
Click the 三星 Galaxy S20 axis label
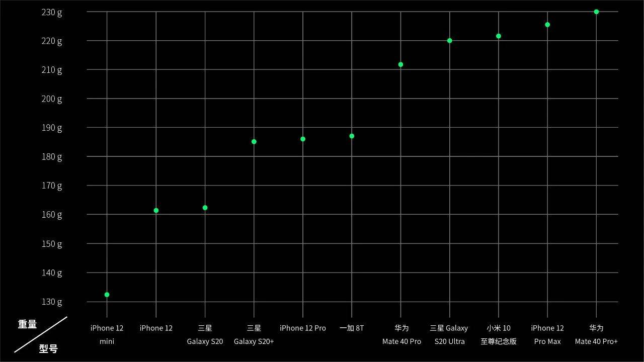tap(205, 335)
